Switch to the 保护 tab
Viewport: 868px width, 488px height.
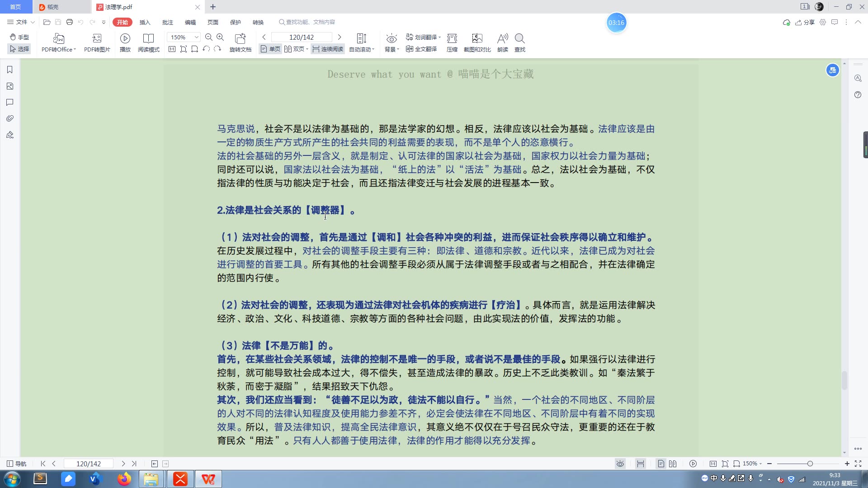click(x=235, y=22)
